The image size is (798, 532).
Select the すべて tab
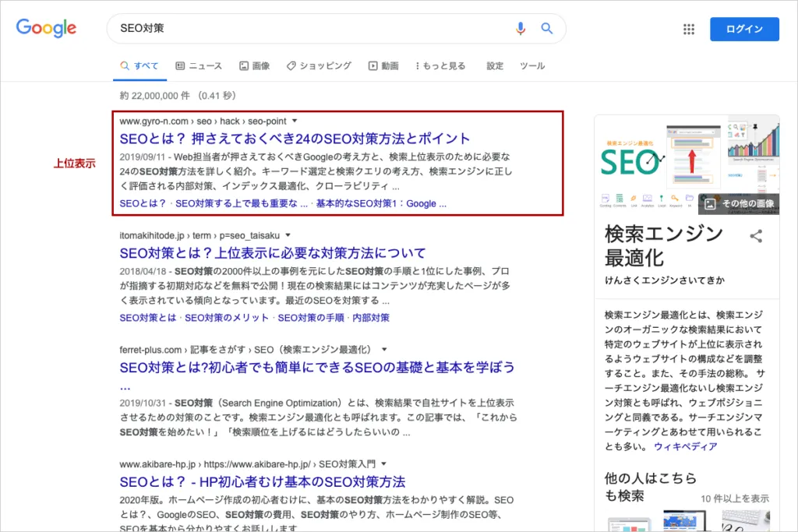(x=139, y=66)
